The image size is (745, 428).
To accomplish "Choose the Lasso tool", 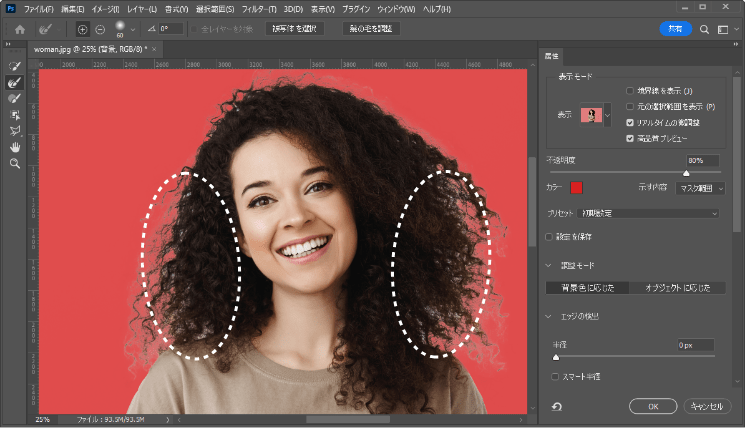I will point(15,131).
